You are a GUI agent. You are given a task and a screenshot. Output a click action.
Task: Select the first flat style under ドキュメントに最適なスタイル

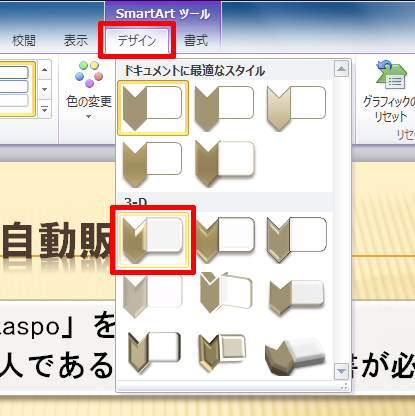point(153,108)
